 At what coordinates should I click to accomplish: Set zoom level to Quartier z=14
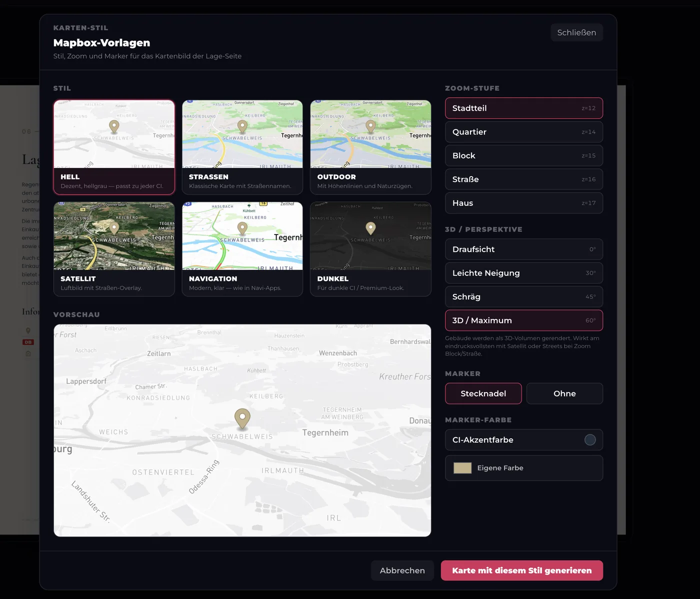point(524,132)
